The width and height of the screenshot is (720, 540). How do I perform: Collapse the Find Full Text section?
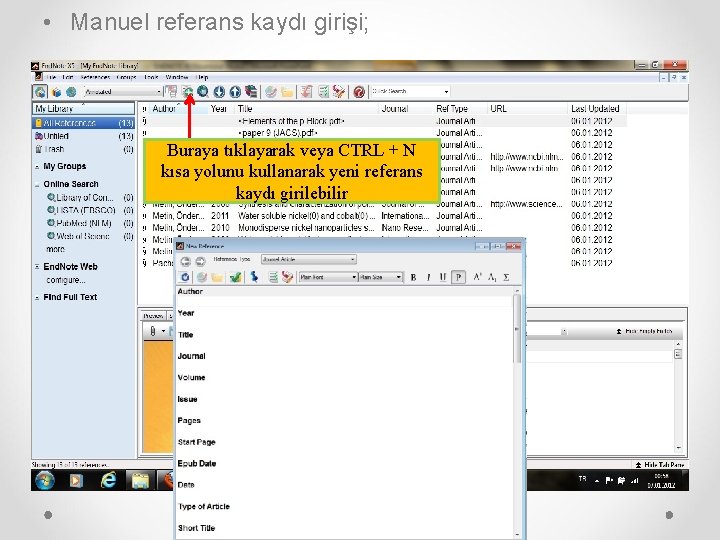click(x=37, y=298)
